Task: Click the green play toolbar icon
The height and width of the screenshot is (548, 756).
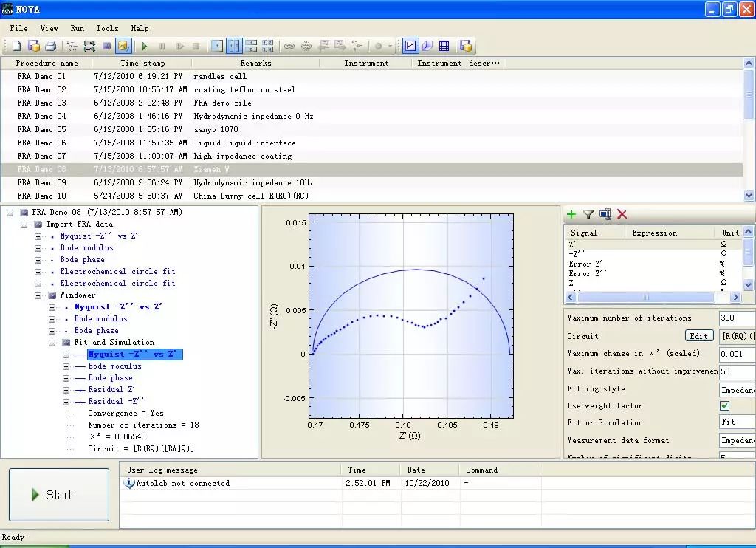Action: click(145, 46)
